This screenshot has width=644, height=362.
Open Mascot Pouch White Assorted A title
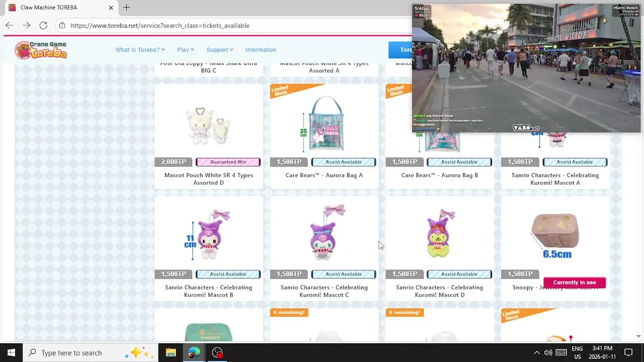(x=324, y=67)
